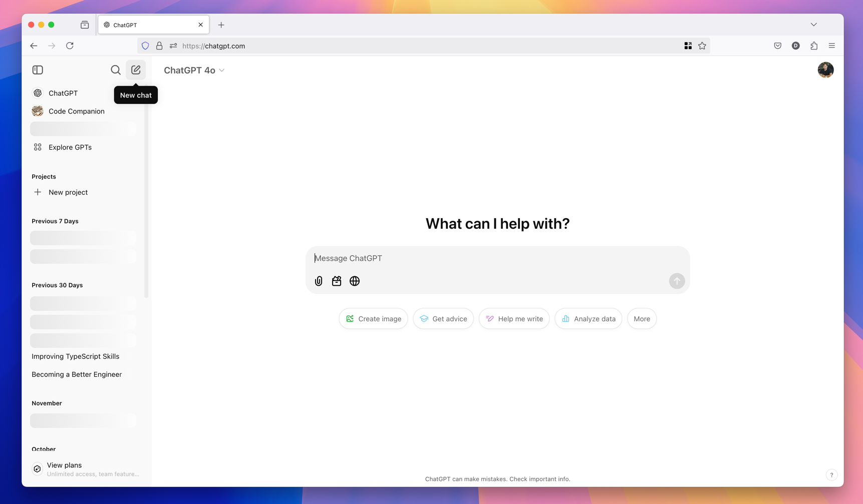
Task: Open the chat search magnifier
Action: click(x=116, y=70)
